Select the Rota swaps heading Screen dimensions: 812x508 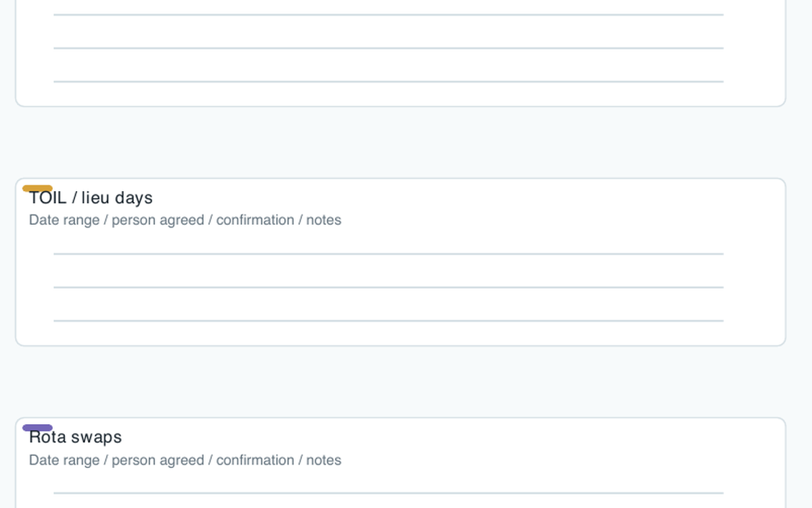(75, 437)
